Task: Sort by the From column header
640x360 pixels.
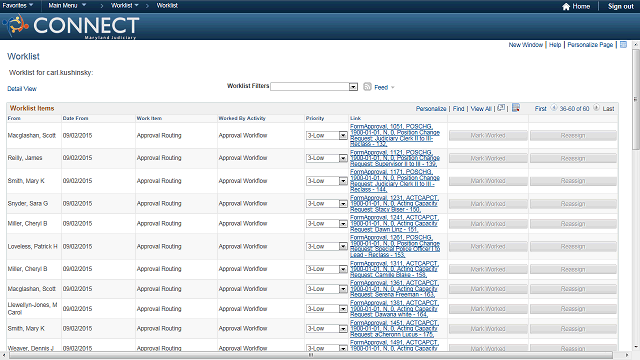Action: click(14, 118)
